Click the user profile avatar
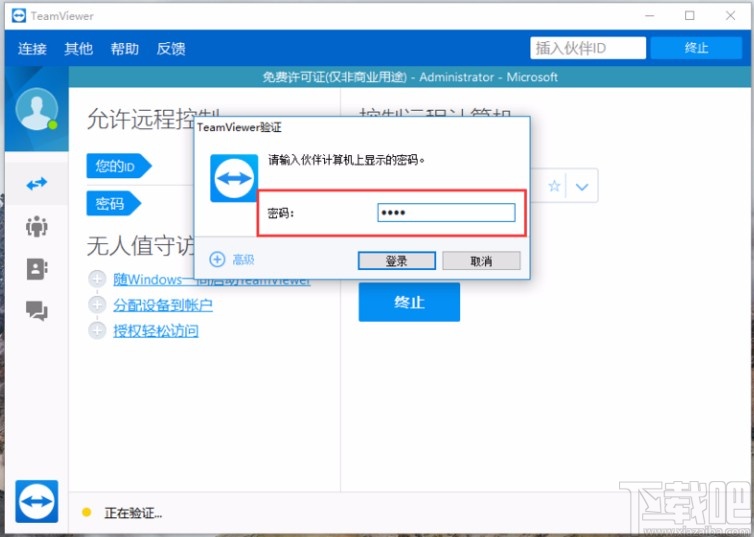The width and height of the screenshot is (754, 537). click(x=37, y=109)
